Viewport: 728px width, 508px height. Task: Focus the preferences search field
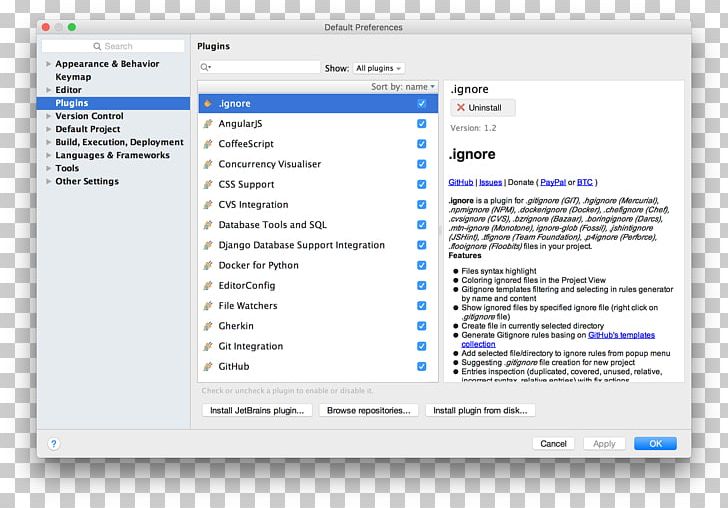(114, 46)
